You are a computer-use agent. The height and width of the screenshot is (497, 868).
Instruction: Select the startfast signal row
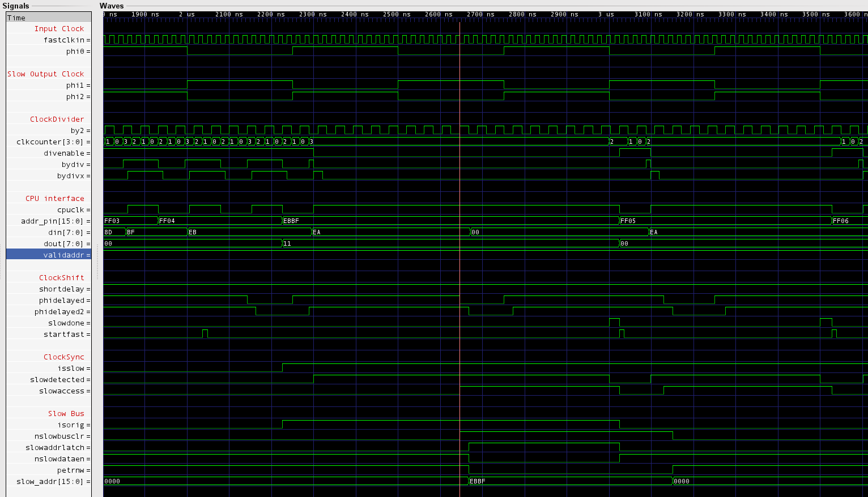[63, 335]
